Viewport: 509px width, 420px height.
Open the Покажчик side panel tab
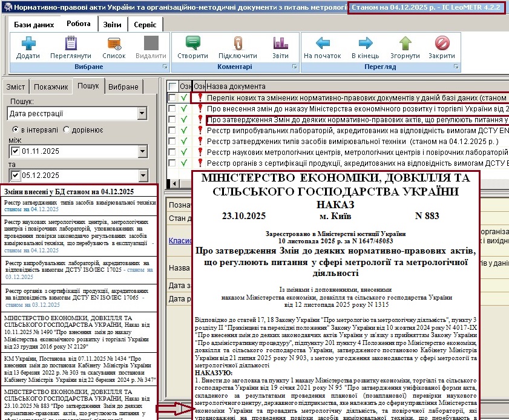pyautogui.click(x=51, y=87)
